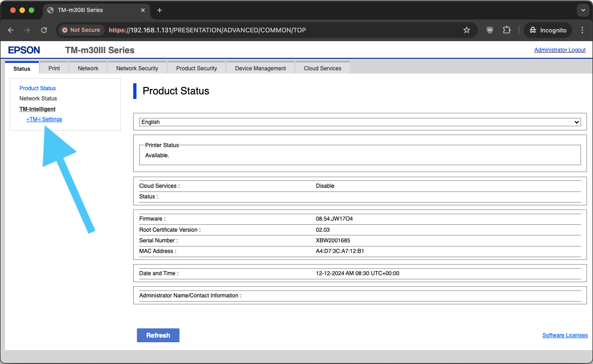Open a new tab with the plus icon
593x364 pixels.
click(160, 10)
